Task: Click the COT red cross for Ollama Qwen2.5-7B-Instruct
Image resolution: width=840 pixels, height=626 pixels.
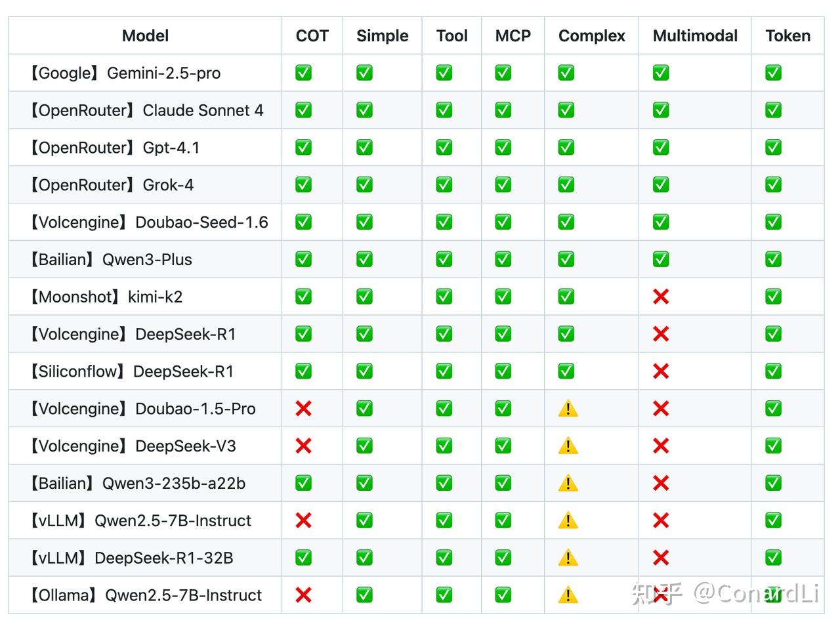Action: click(x=303, y=595)
